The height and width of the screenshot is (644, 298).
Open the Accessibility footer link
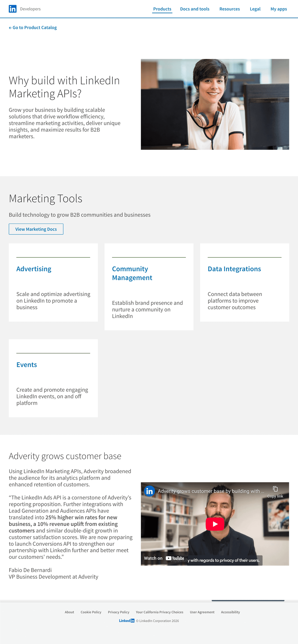click(230, 612)
